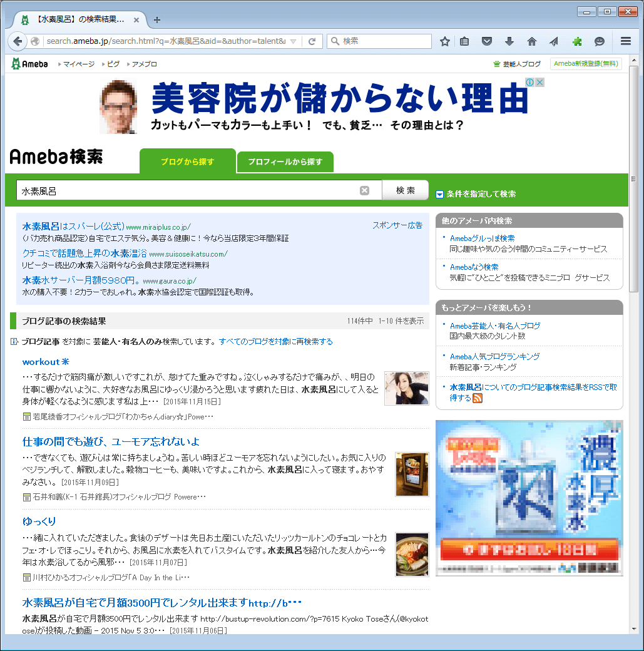Open マイページ in the header menu

(78, 64)
